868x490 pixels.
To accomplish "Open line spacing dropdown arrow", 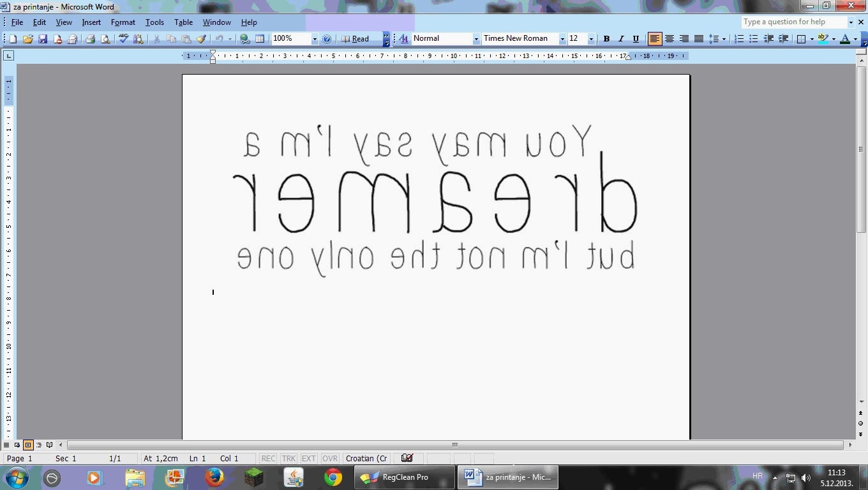I will tap(724, 39).
